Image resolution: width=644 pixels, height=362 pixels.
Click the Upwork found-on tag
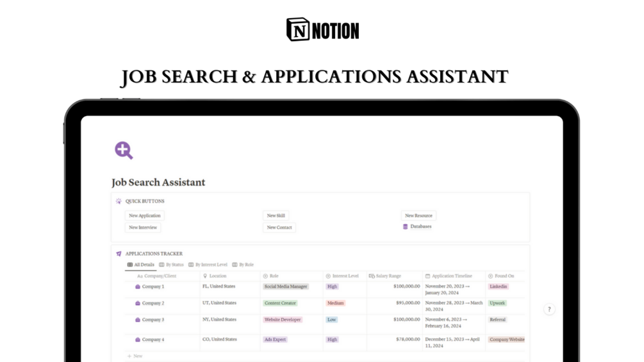click(497, 303)
